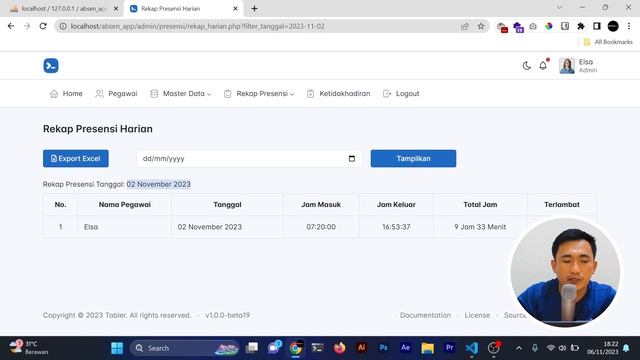Click the Tabler footer link
The height and width of the screenshot is (360, 640).
tap(115, 315)
